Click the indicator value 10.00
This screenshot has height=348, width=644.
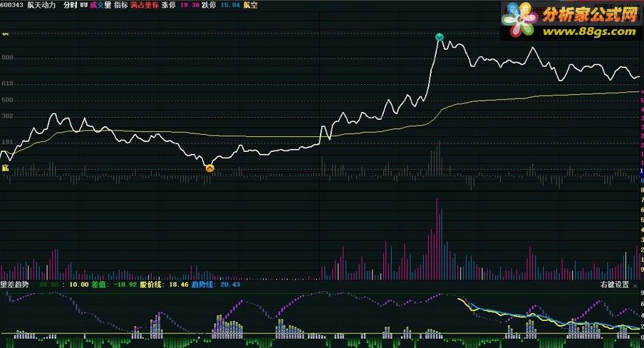pyautogui.click(x=79, y=285)
